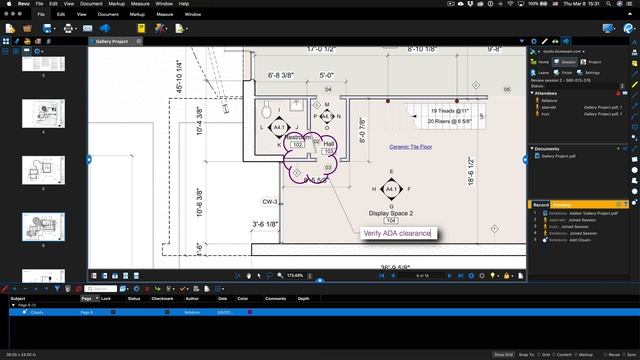Select the page 5 thumbnail
This screenshot has height=360, width=640.
43,170
